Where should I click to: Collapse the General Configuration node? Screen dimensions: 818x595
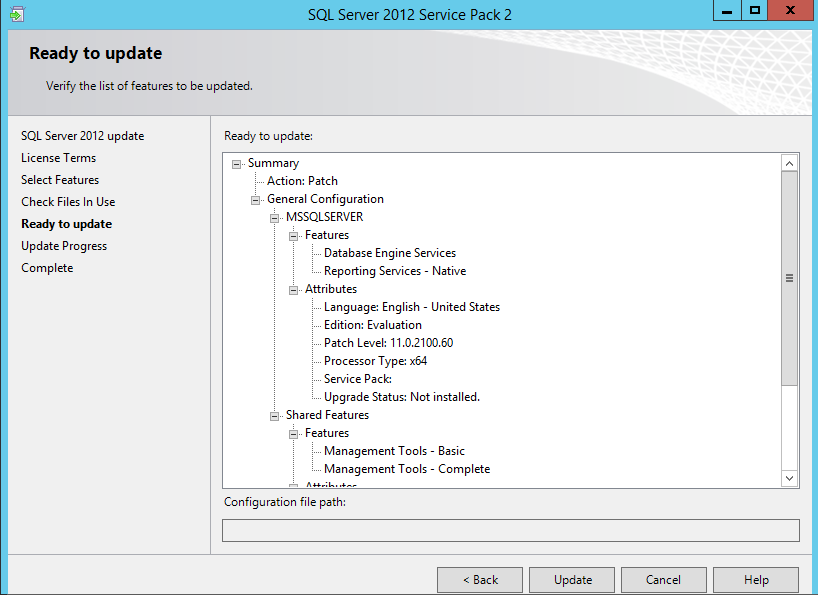click(256, 200)
